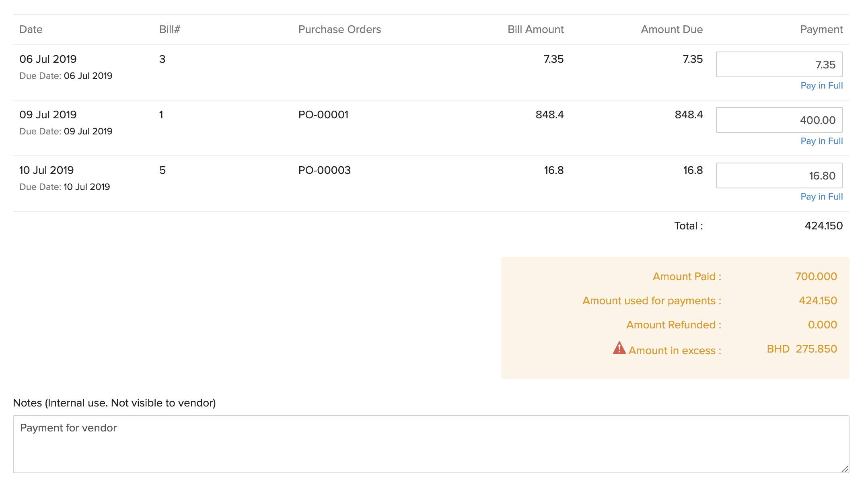The height and width of the screenshot is (491, 868).
Task: Select the payment field showing 7.35
Action: tap(780, 64)
